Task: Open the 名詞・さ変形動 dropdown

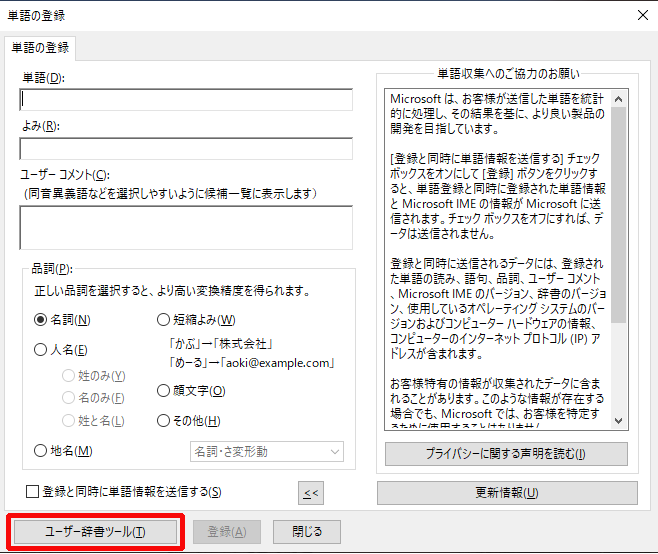Action: click(267, 452)
